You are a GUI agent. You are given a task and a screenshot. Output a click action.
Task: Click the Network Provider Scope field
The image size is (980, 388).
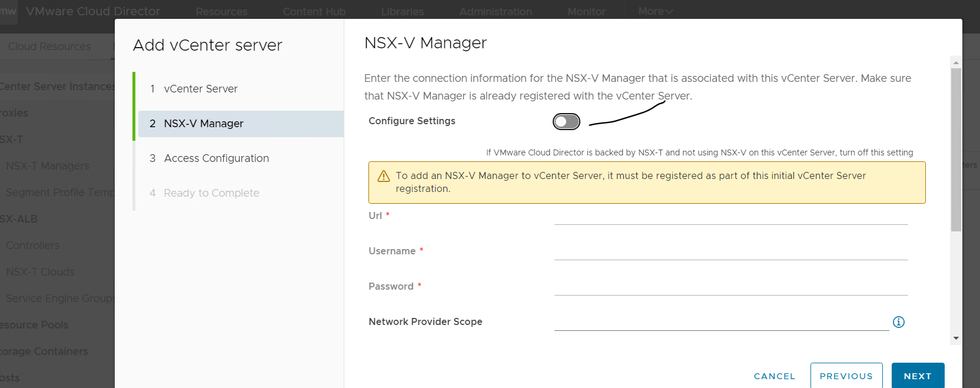[722, 322]
